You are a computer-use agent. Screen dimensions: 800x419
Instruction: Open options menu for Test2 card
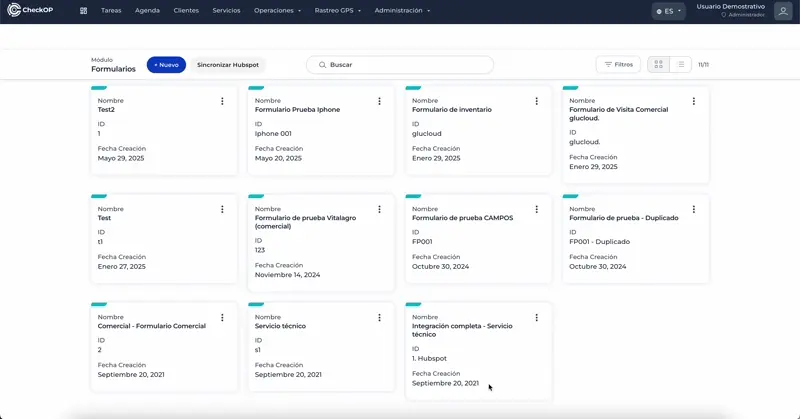point(222,102)
